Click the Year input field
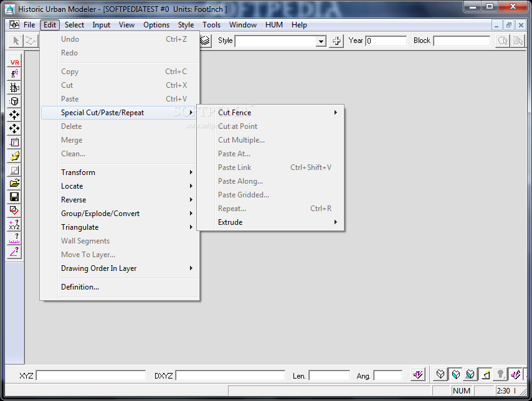The width and height of the screenshot is (532, 401). click(386, 40)
